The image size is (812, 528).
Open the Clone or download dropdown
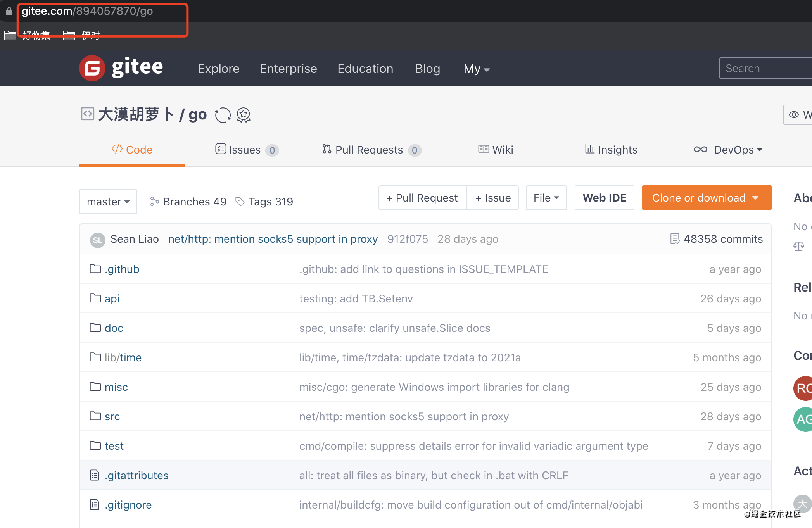707,198
